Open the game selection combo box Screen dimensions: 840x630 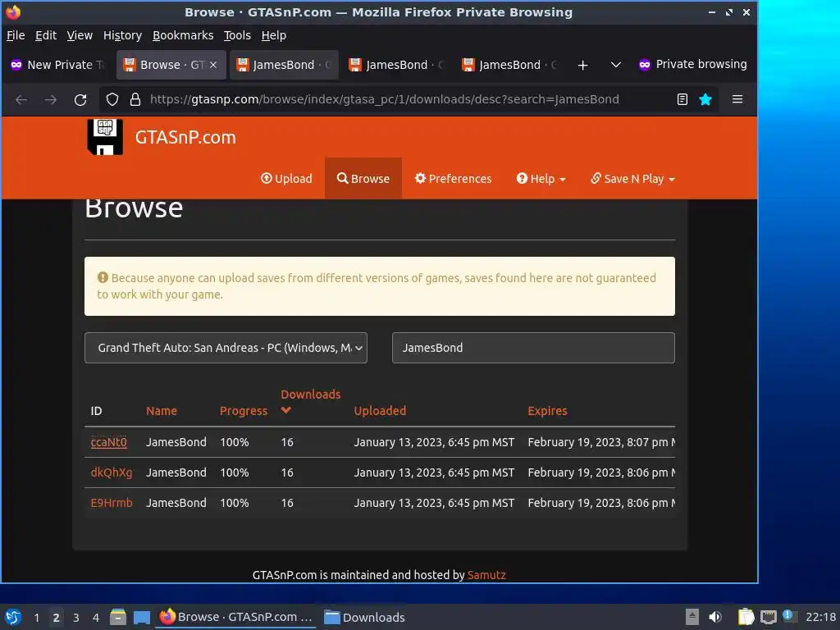pos(226,348)
